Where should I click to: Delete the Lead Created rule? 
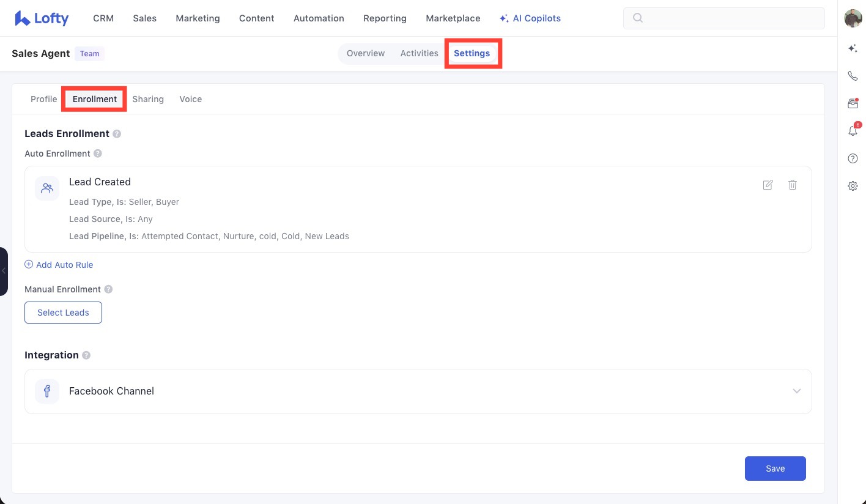pos(793,185)
